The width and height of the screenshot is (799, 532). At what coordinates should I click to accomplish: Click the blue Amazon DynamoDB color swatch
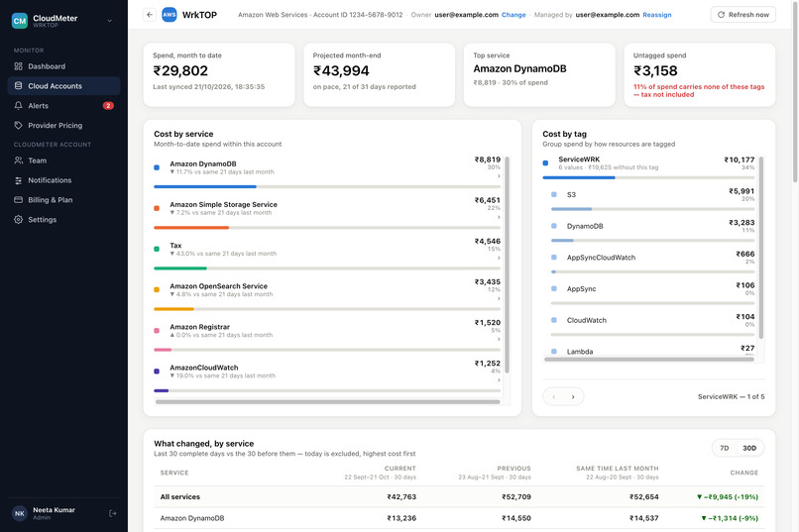click(x=157, y=167)
